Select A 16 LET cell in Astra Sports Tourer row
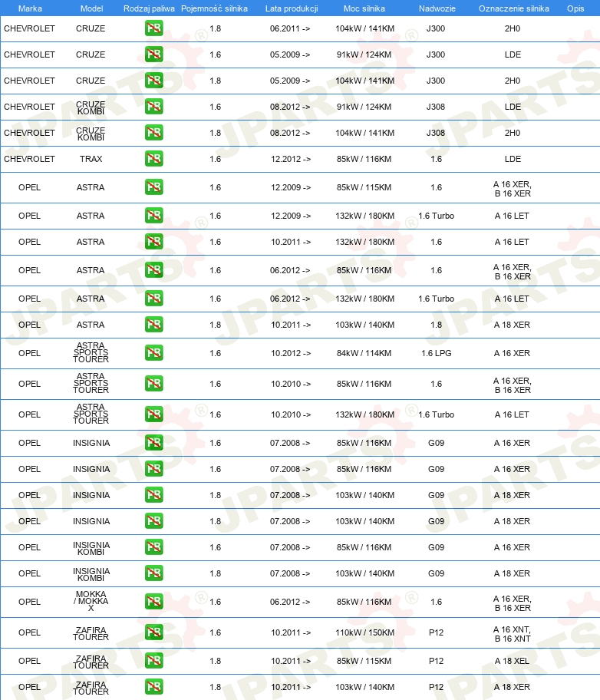The width and height of the screenshot is (600, 700). (512, 414)
